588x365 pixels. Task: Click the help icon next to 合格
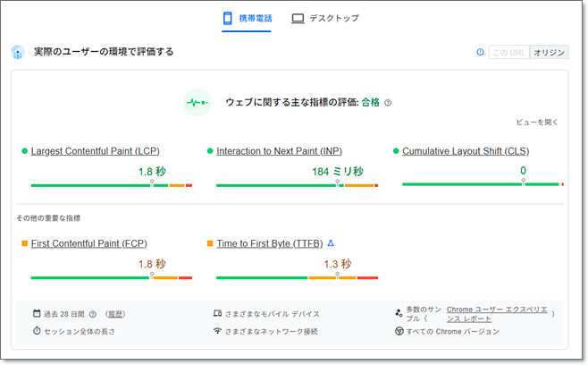click(x=388, y=103)
